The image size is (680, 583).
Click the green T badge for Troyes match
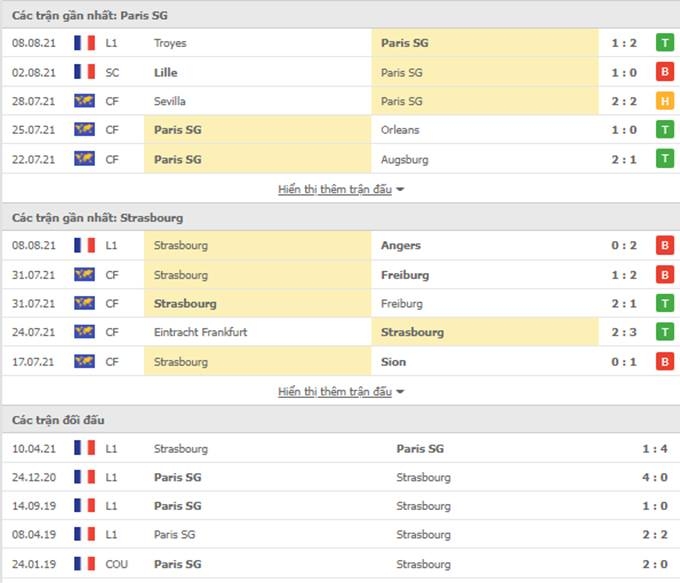(665, 43)
